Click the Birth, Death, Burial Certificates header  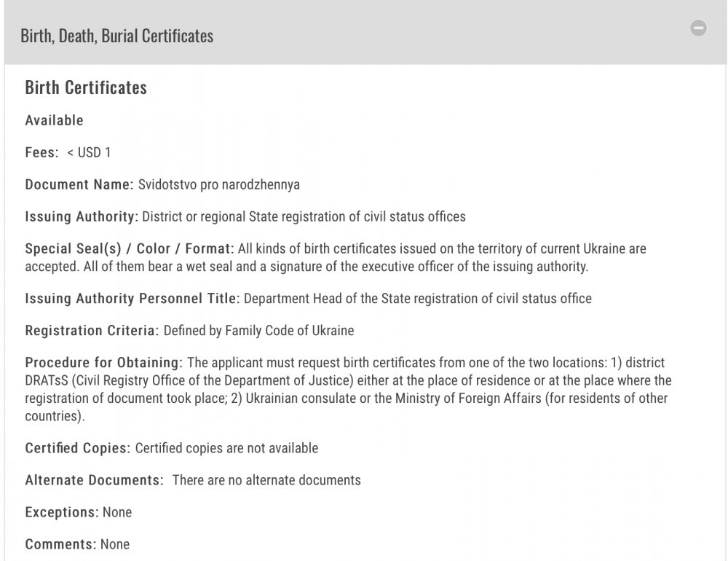[x=117, y=36]
